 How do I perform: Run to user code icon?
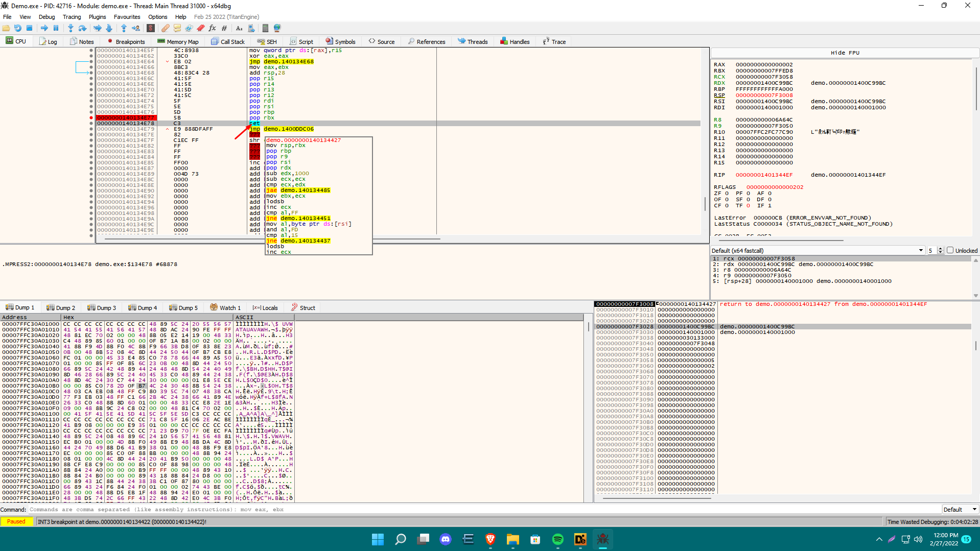click(x=136, y=28)
